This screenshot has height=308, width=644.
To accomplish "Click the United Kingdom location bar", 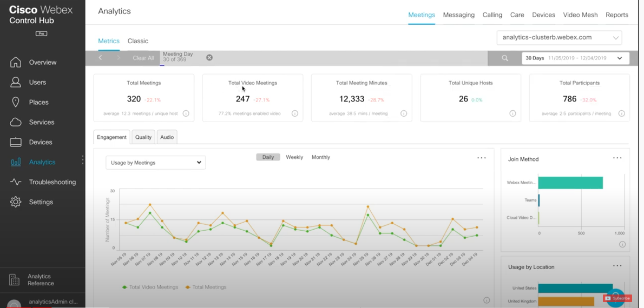I will pos(566,302).
